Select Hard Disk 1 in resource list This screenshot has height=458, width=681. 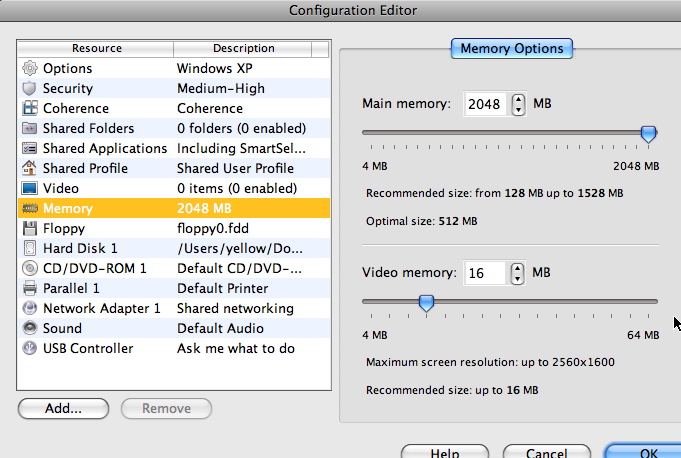(174, 248)
